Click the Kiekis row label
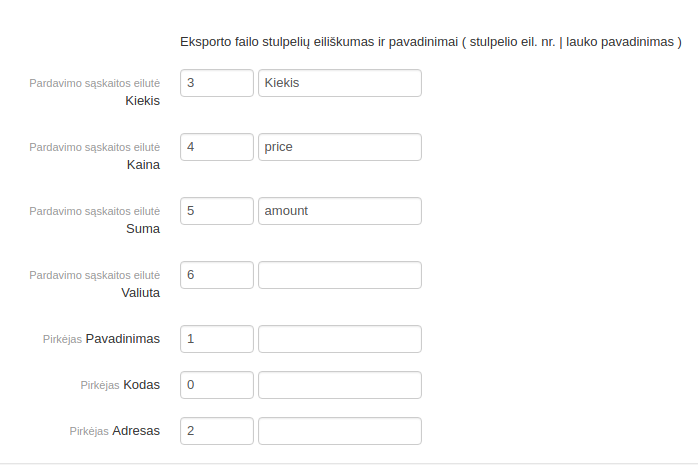This screenshot has height=465, width=698. coord(142,100)
